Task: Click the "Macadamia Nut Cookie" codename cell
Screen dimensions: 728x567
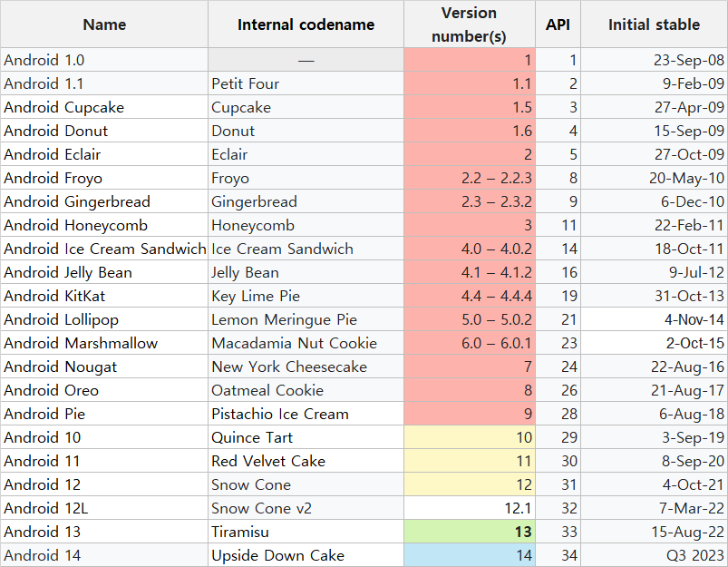Action: coord(306,343)
